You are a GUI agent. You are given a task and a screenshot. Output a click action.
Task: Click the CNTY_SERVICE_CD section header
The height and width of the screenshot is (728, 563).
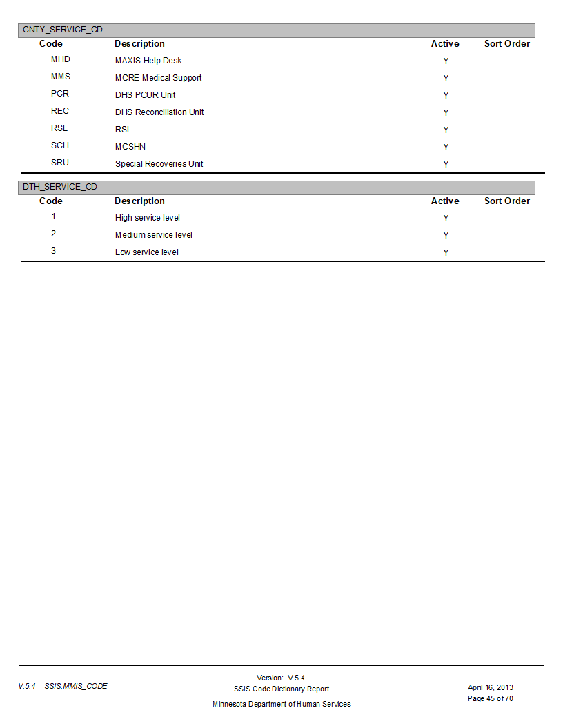(x=277, y=30)
